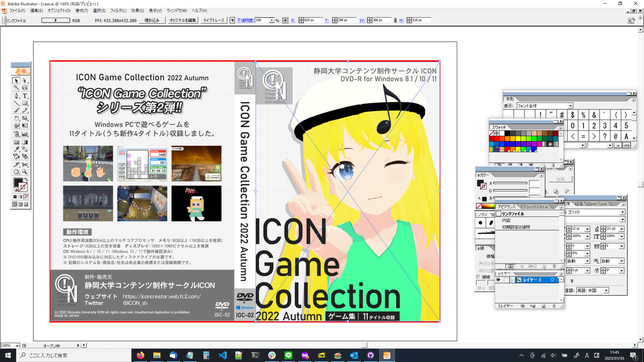Select the Pen tool
The height and width of the screenshot is (362, 644).
[x=16, y=96]
